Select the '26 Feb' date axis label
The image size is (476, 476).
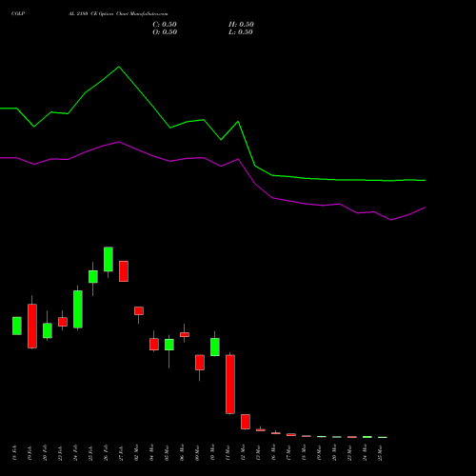click(x=106, y=453)
